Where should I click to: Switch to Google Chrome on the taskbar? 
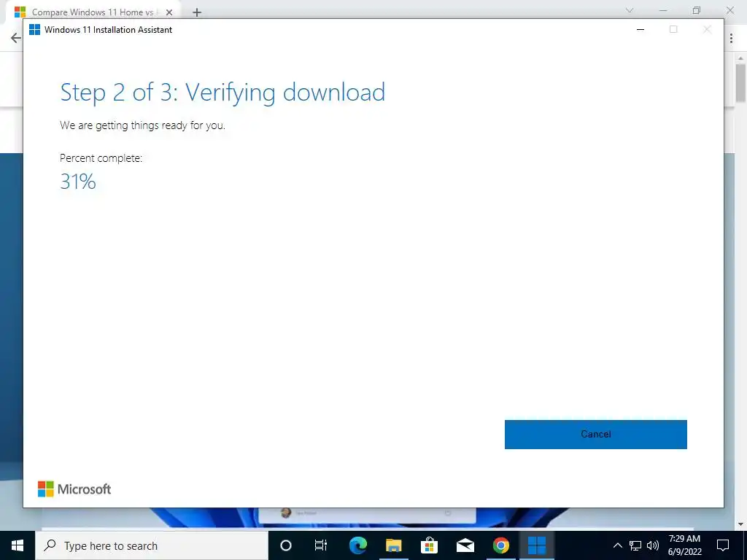tap(500, 545)
